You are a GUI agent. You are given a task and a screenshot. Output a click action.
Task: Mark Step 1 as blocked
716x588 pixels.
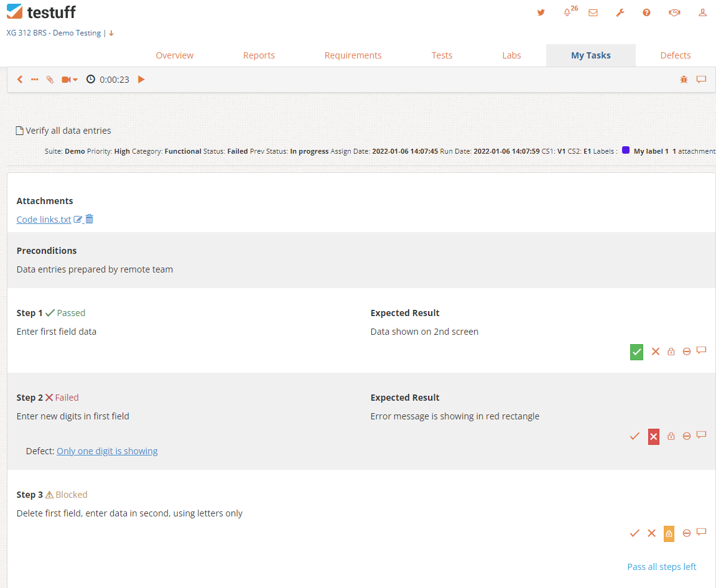(x=671, y=352)
